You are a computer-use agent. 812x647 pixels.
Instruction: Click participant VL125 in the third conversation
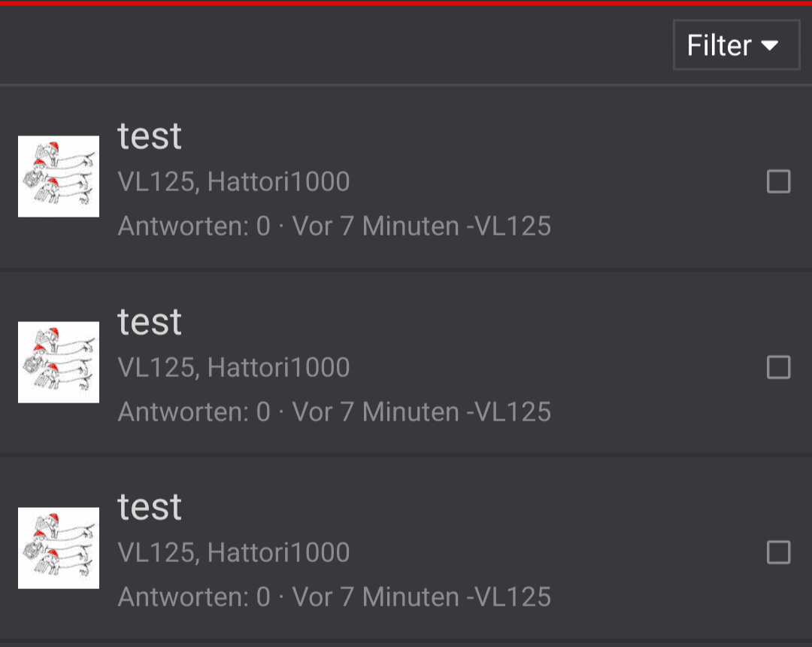[156, 553]
